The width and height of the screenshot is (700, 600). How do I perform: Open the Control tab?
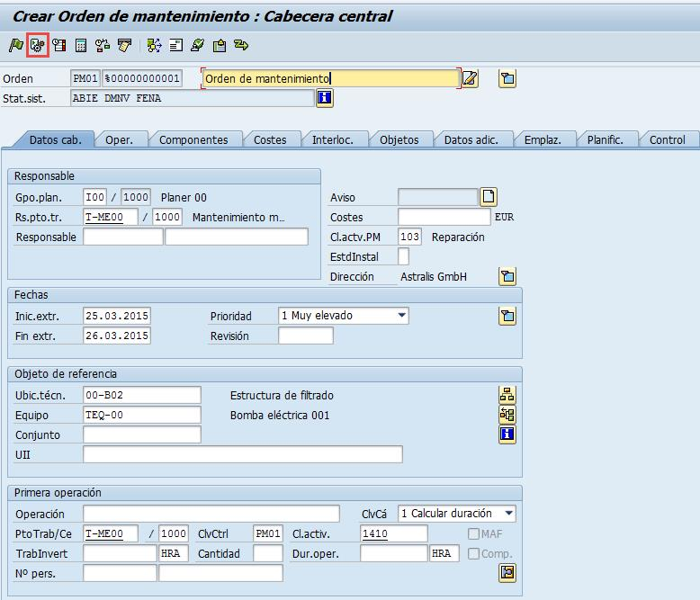tap(667, 139)
